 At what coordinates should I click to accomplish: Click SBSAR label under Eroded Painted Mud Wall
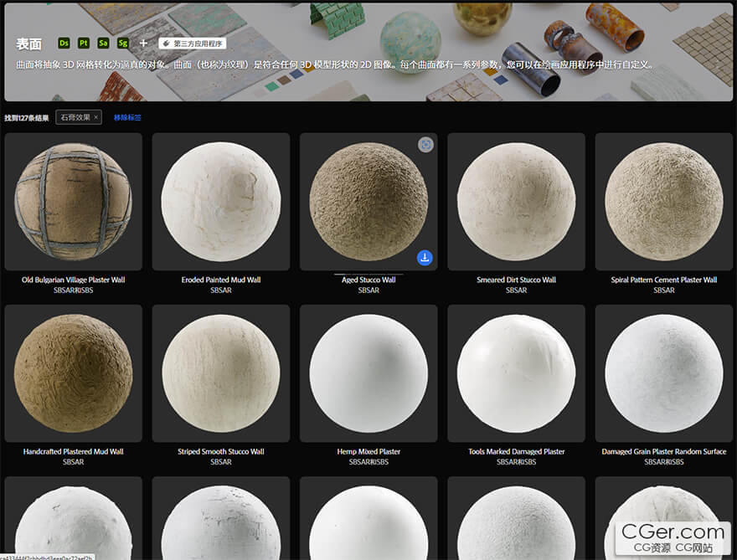click(x=221, y=290)
